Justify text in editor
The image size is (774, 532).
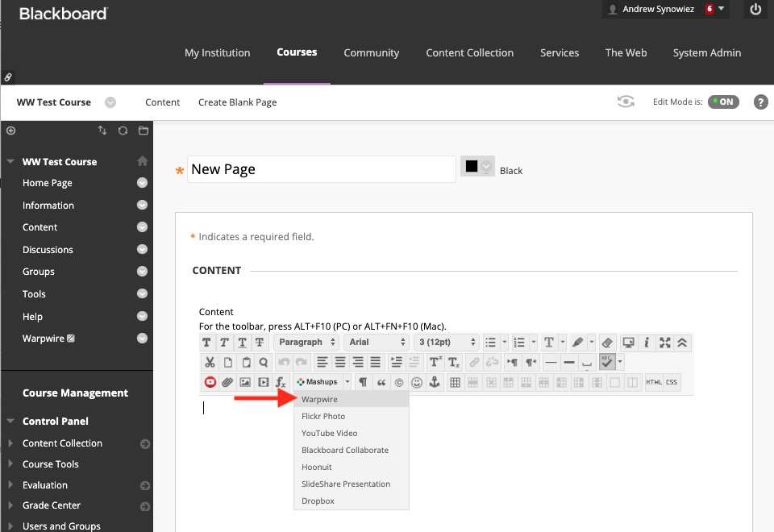point(376,362)
